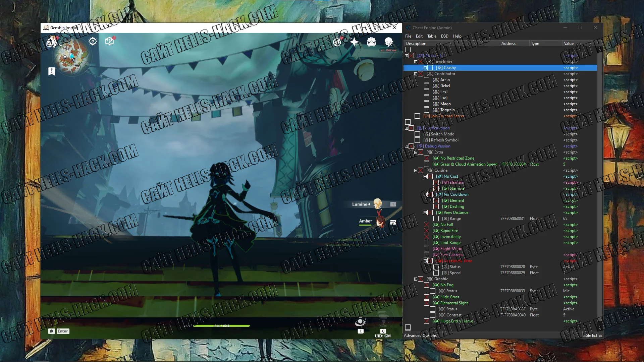Viewport: 644px width, 362px height.
Task: Collapse the Graphic group expander
Action: pos(416,279)
